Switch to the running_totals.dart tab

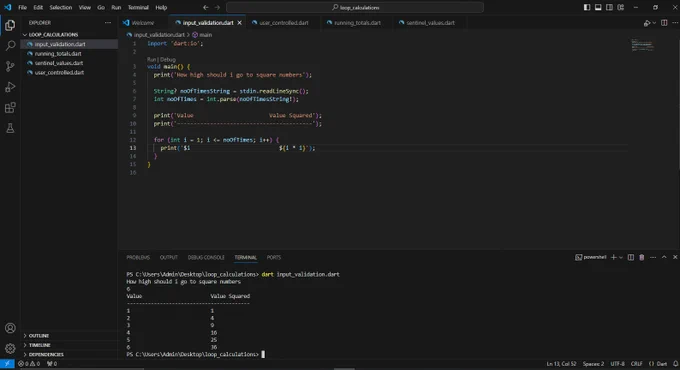[357, 23]
